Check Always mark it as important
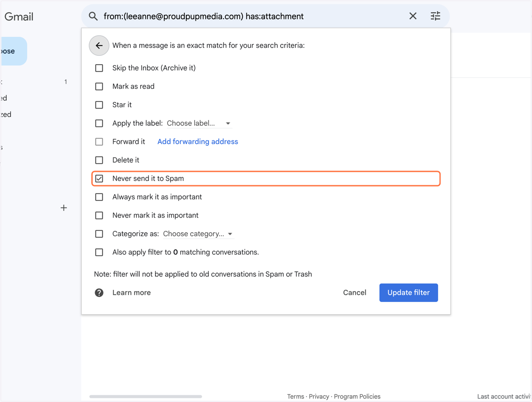532x402 pixels. coord(99,197)
